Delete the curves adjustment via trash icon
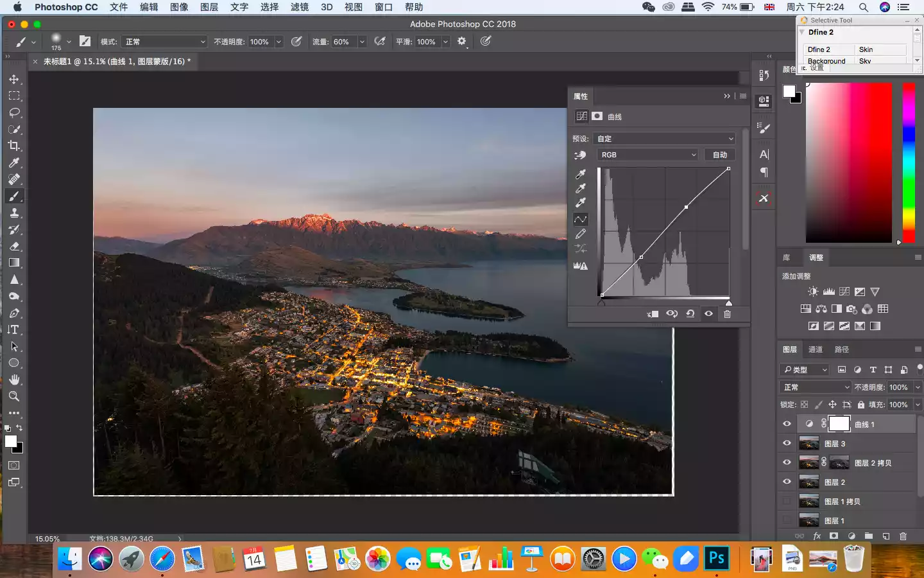This screenshot has width=924, height=578. coord(727,314)
